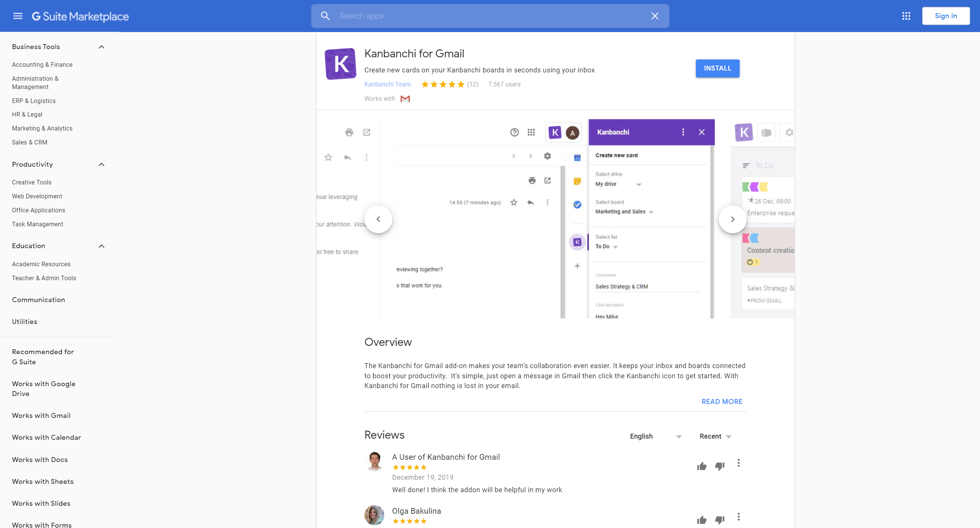Open Administration & Management category
Image resolution: width=980 pixels, height=528 pixels.
click(35, 83)
